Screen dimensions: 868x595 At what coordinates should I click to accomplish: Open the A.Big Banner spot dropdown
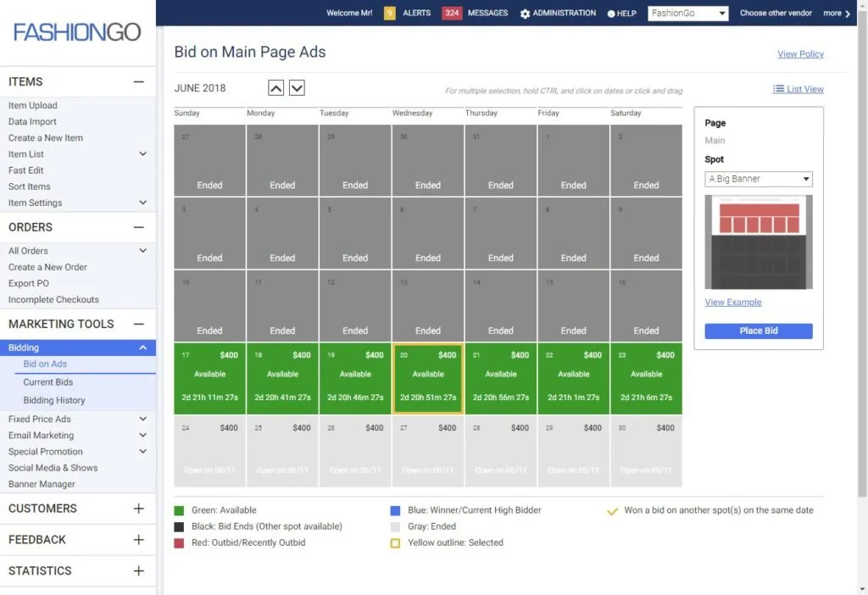(759, 179)
